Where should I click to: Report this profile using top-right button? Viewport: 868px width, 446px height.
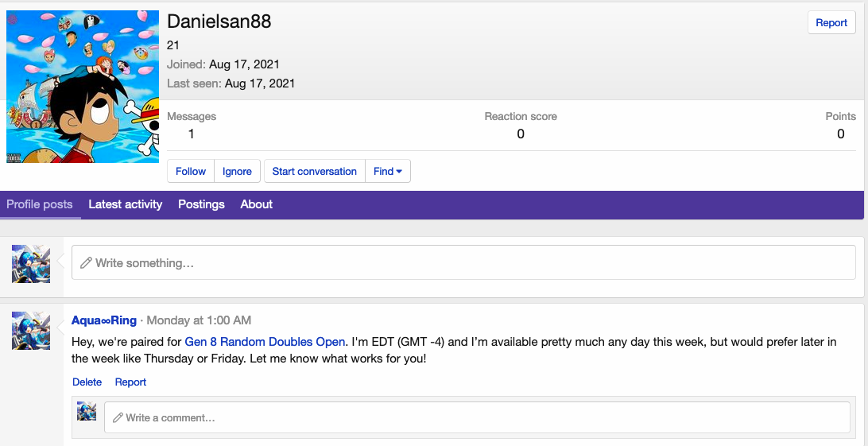(831, 22)
